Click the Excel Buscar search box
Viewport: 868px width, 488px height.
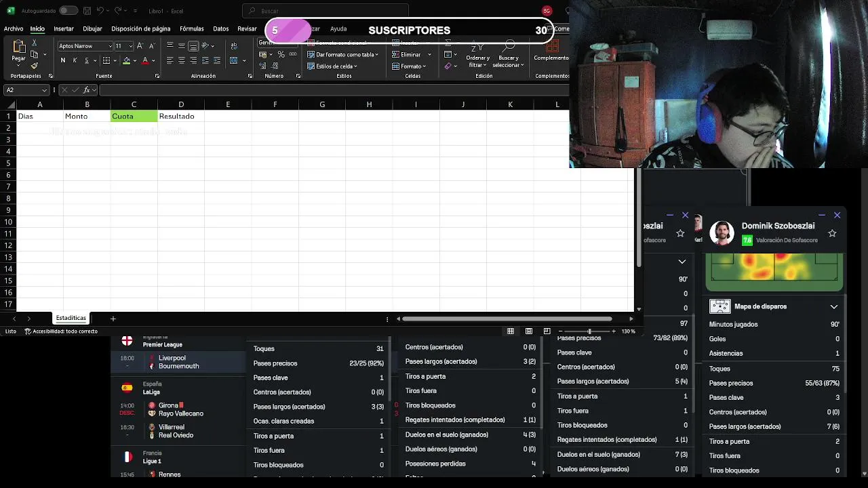tap(325, 11)
